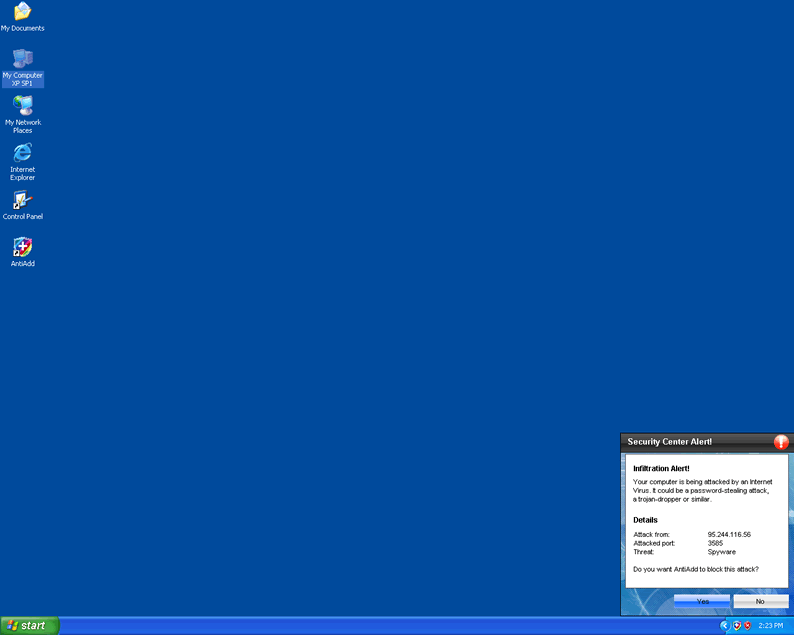The width and height of the screenshot is (794, 635).
Task: Expand hidden system tray icons arrow
Action: (x=725, y=625)
